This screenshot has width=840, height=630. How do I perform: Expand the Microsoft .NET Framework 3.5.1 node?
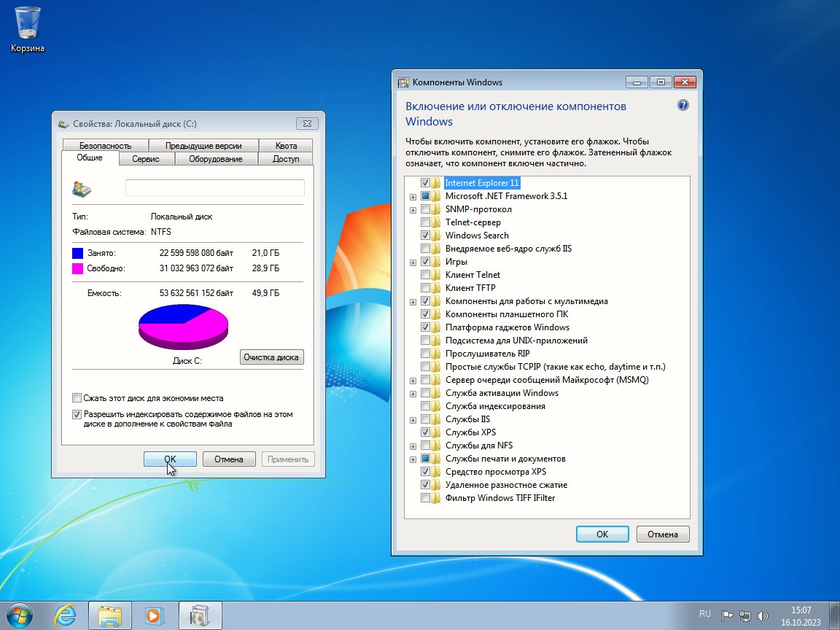(413, 196)
